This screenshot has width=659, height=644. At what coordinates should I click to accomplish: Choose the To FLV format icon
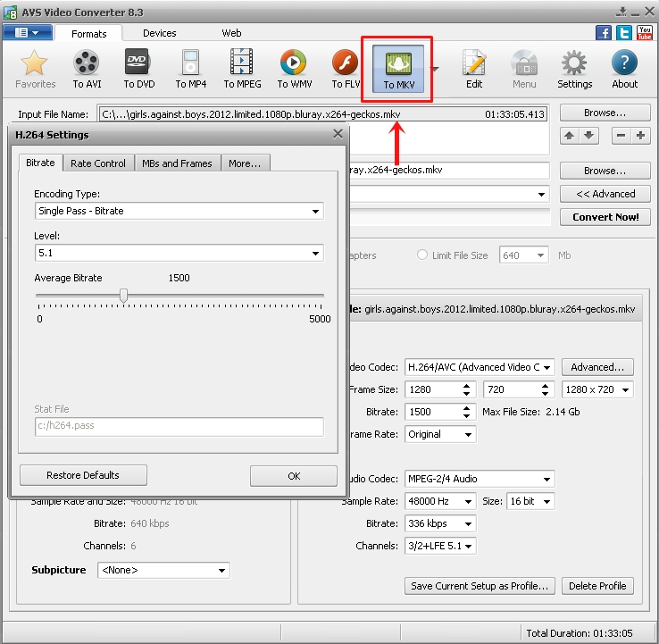coord(345,69)
